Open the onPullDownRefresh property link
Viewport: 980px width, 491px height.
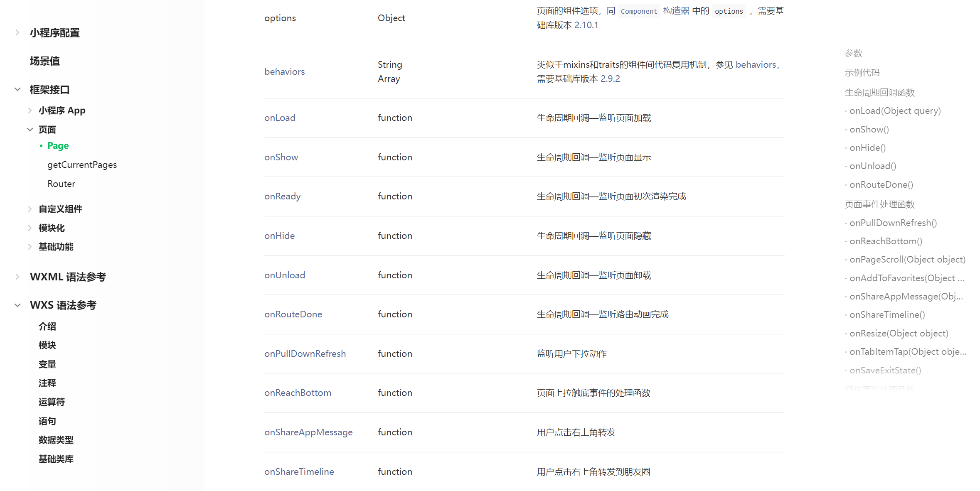(305, 354)
